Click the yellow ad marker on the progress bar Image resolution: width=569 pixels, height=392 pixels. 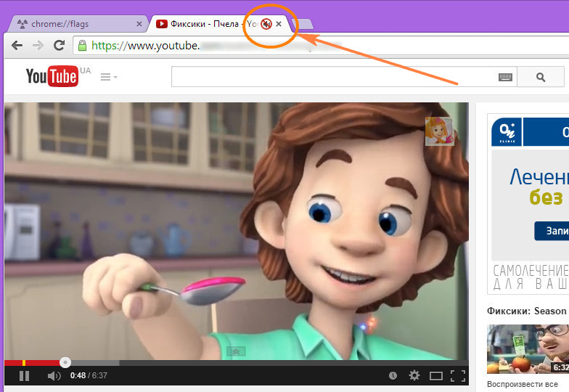24,363
